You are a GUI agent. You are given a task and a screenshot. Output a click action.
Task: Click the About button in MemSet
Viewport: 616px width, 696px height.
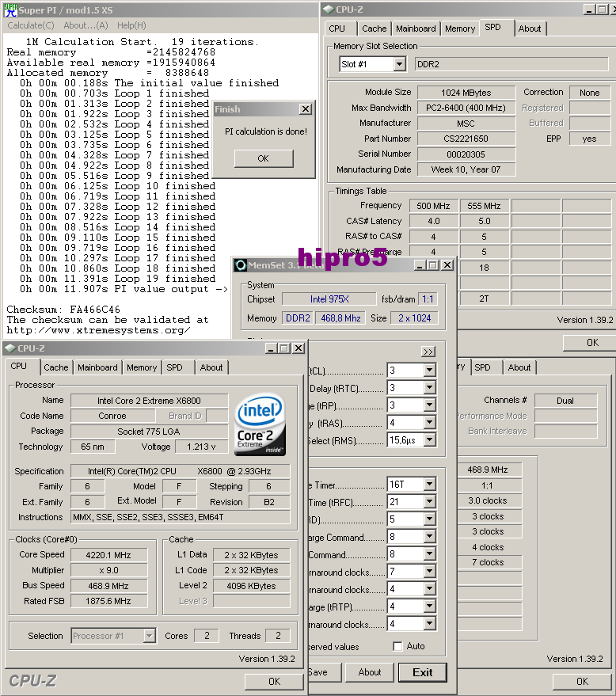[x=370, y=672]
